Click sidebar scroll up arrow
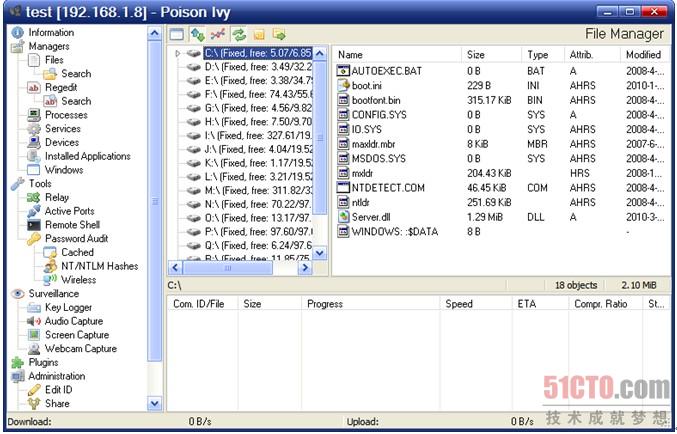The height and width of the screenshot is (434, 677). pyautogui.click(x=154, y=33)
